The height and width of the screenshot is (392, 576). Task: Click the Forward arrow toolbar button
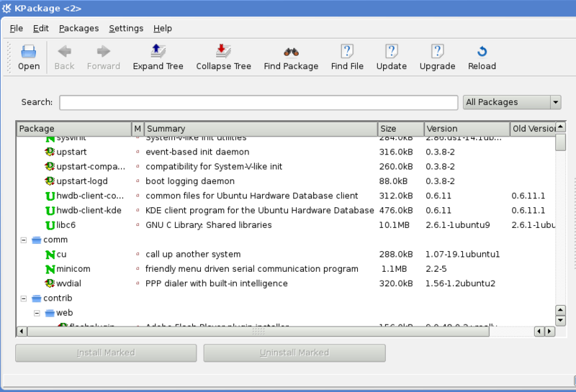point(103,51)
